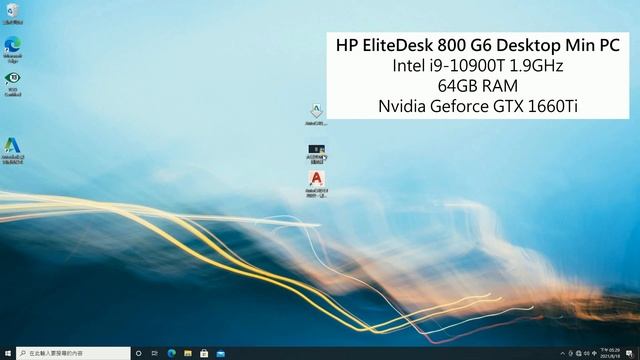Viewport: 640px width, 360px height.
Task: Click the taskbar search box
Action: [x=73, y=353]
